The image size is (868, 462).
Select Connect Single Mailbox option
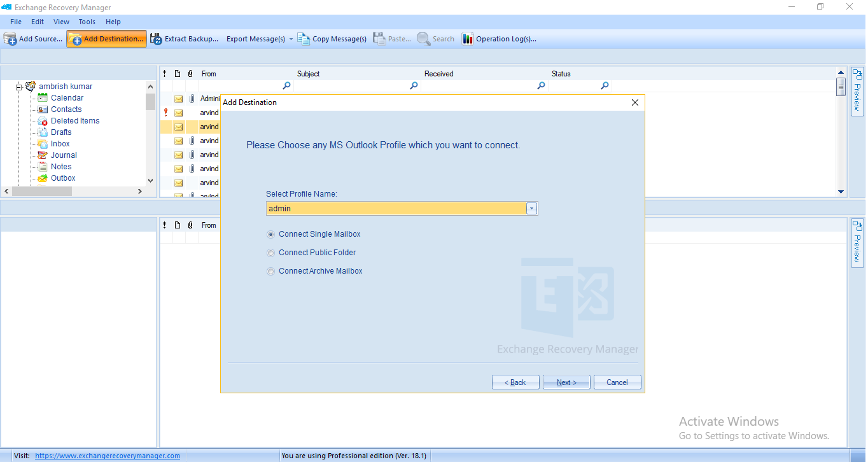point(271,234)
